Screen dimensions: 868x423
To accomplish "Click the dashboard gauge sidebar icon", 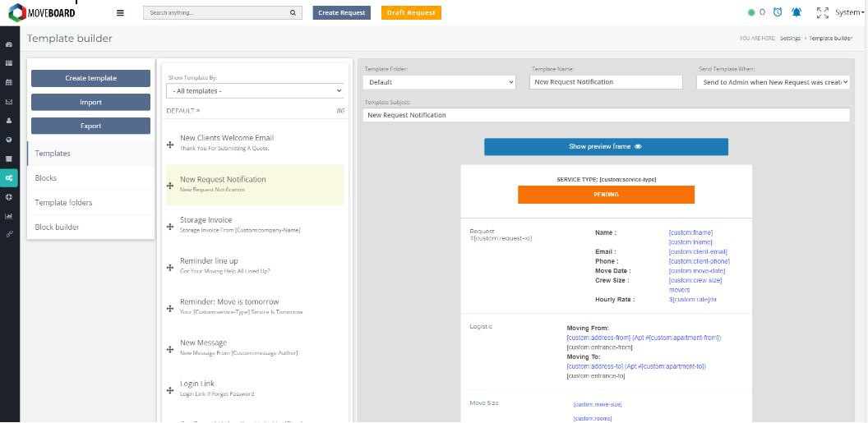I will [x=9, y=44].
